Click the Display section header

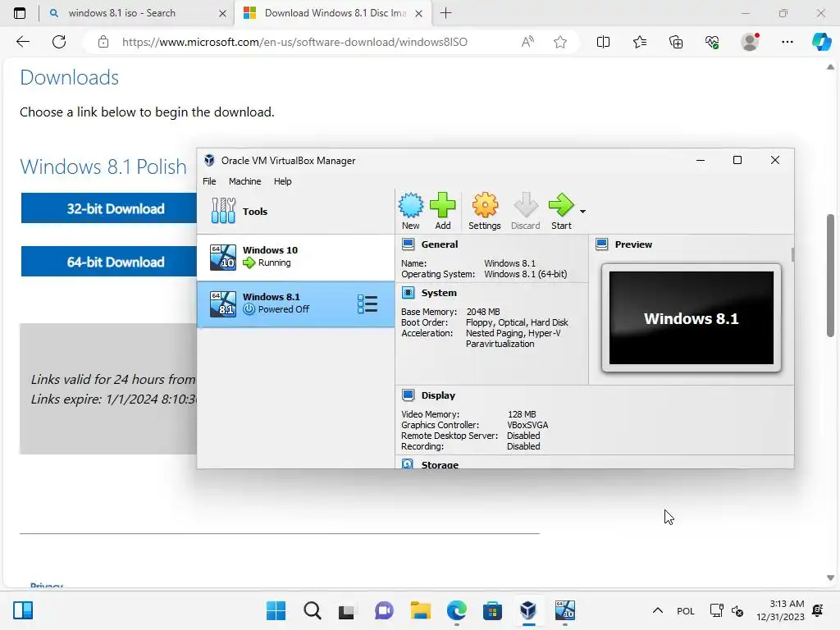pyautogui.click(x=438, y=395)
